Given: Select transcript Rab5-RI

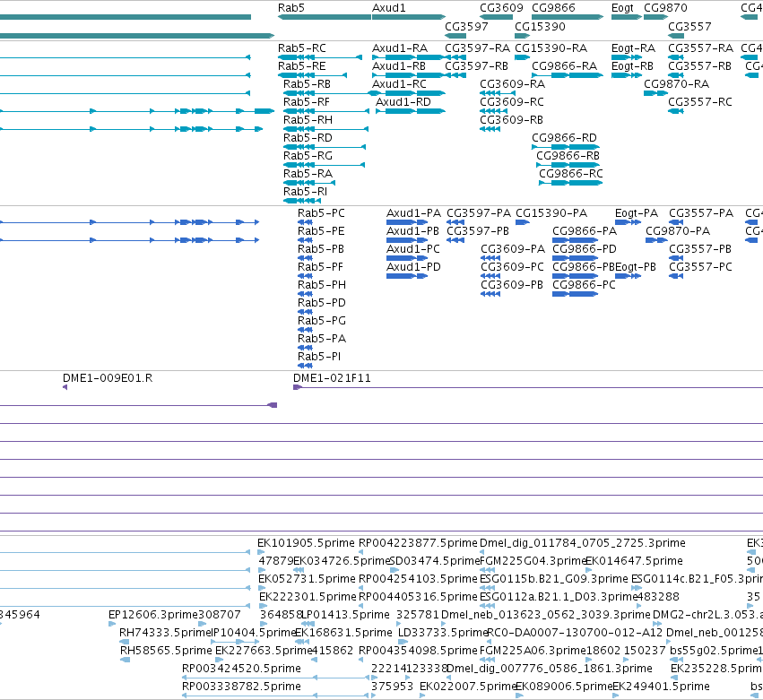Looking at the screenshot, I should tap(305, 193).
